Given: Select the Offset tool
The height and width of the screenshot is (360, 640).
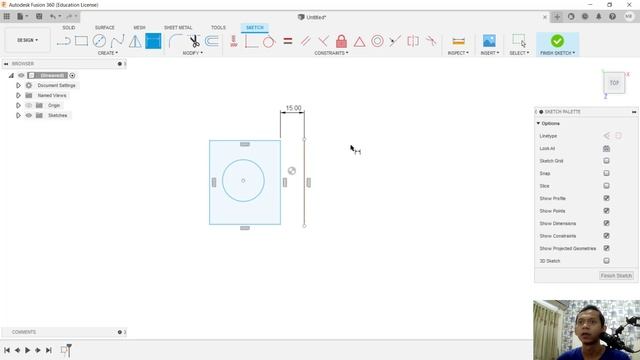Looking at the screenshot, I should (212, 41).
